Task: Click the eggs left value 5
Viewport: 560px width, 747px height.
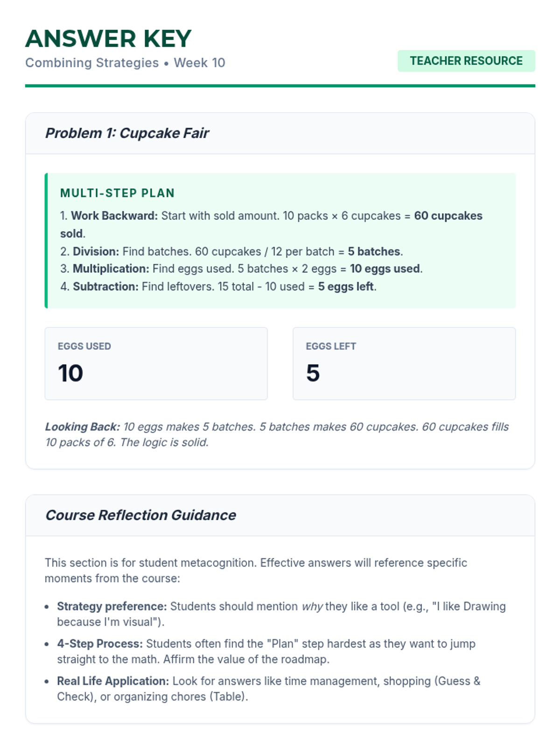Action: pyautogui.click(x=313, y=373)
